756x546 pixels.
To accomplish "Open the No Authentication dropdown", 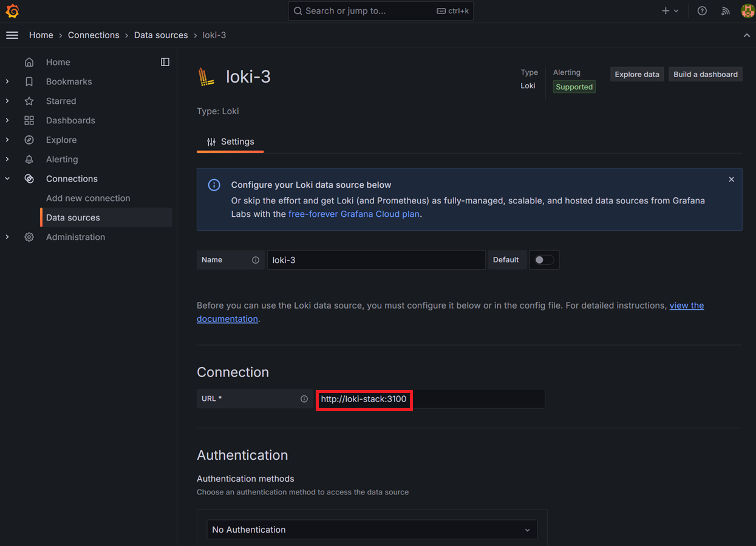I will (x=372, y=530).
